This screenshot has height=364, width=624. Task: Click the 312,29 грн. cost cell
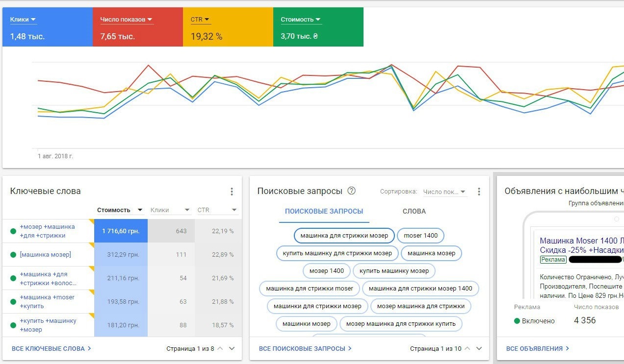121,255
